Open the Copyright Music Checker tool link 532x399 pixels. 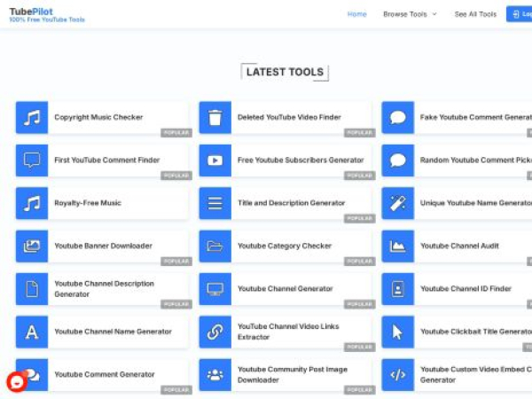(x=98, y=117)
